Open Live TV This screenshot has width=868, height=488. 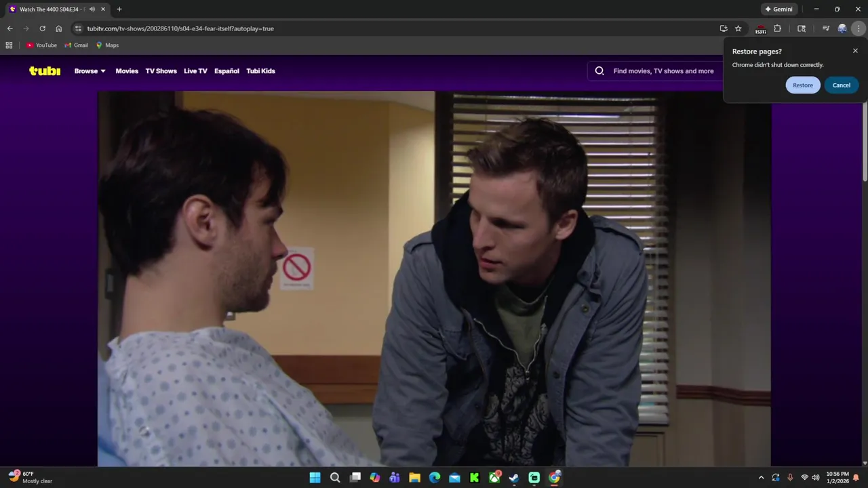pos(195,70)
